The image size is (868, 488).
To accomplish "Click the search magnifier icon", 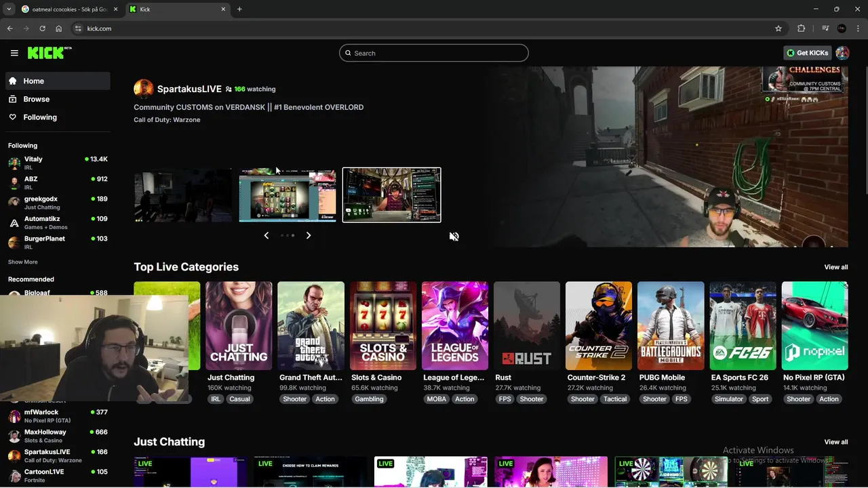I will pyautogui.click(x=349, y=53).
